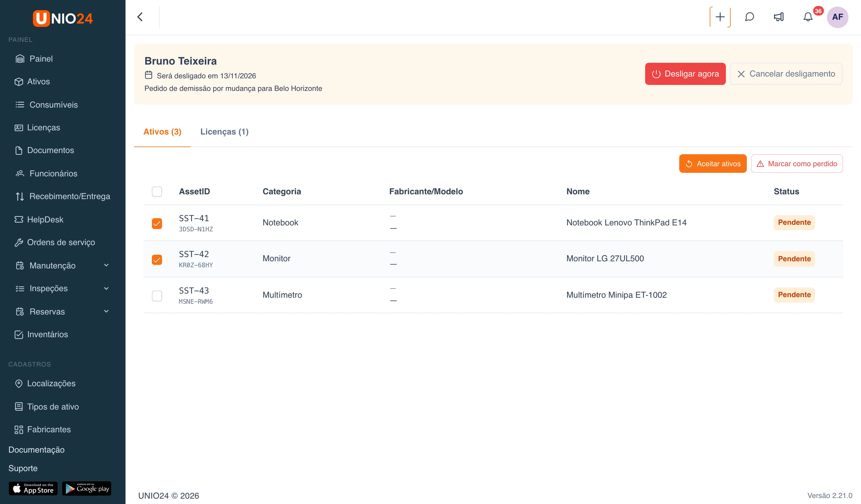Screen dimensions: 861x504
Task: Click Marcar como perdido button
Action: (797, 164)
